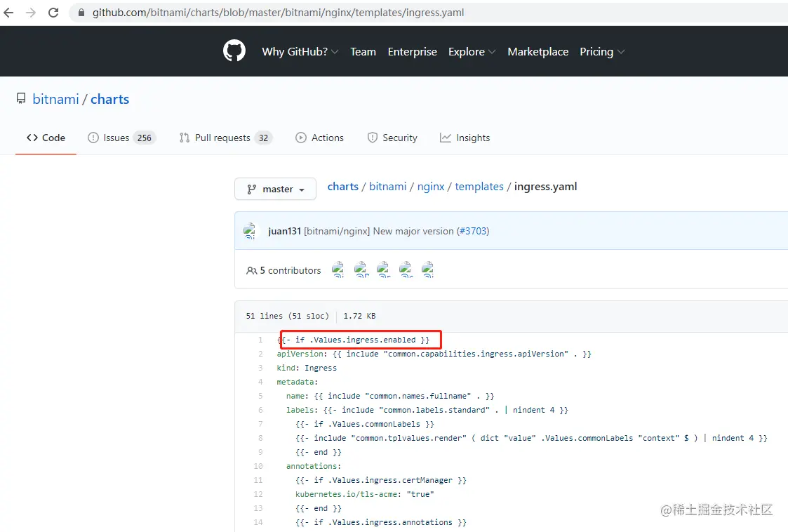Click the last contributor avatar
The width and height of the screenshot is (788, 532).
pyautogui.click(x=427, y=270)
